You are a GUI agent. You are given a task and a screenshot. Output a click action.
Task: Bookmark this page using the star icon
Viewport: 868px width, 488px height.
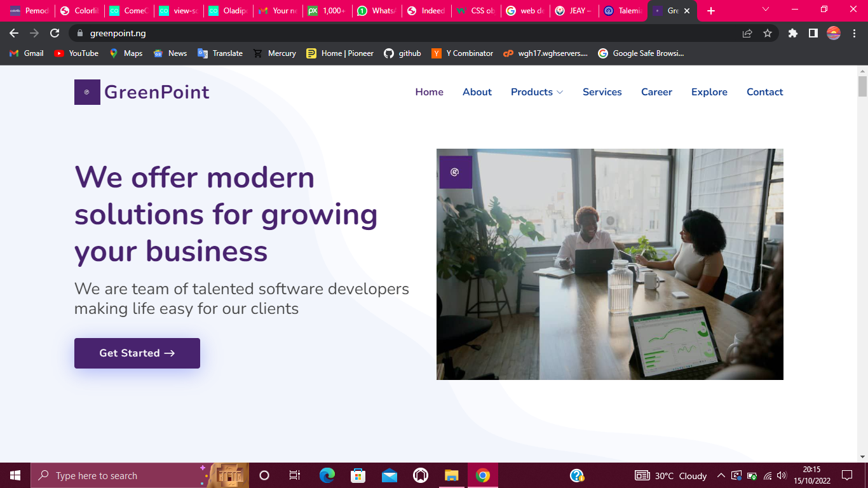[768, 33]
